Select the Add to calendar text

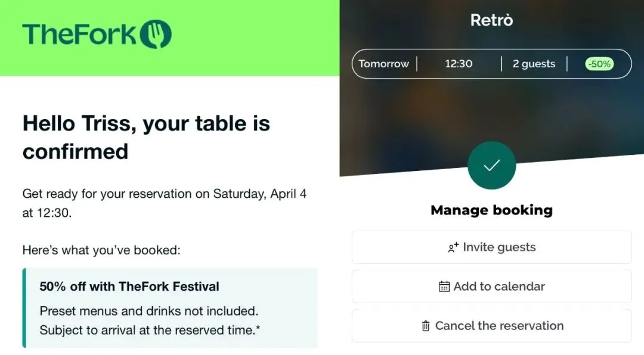point(499,287)
